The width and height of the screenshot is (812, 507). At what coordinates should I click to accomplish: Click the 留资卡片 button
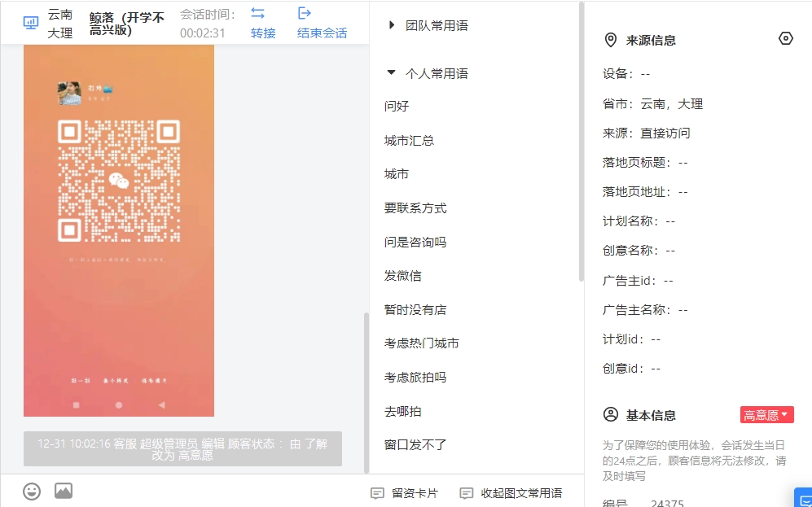pos(405,493)
